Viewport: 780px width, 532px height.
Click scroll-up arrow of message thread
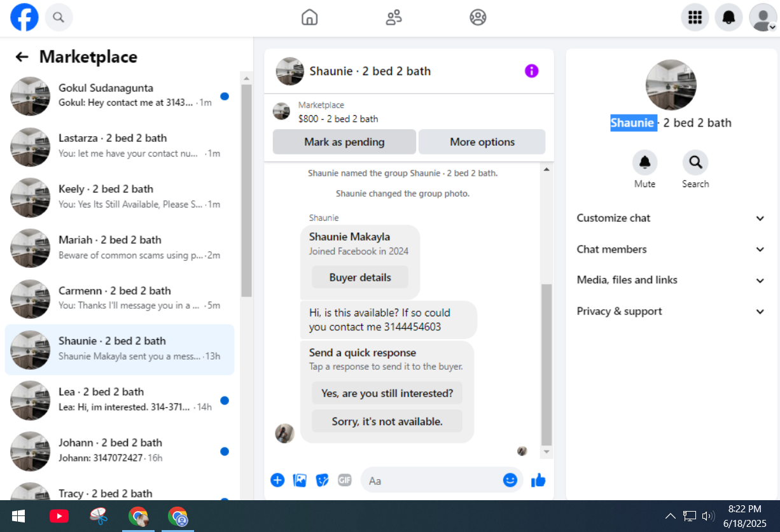547,169
